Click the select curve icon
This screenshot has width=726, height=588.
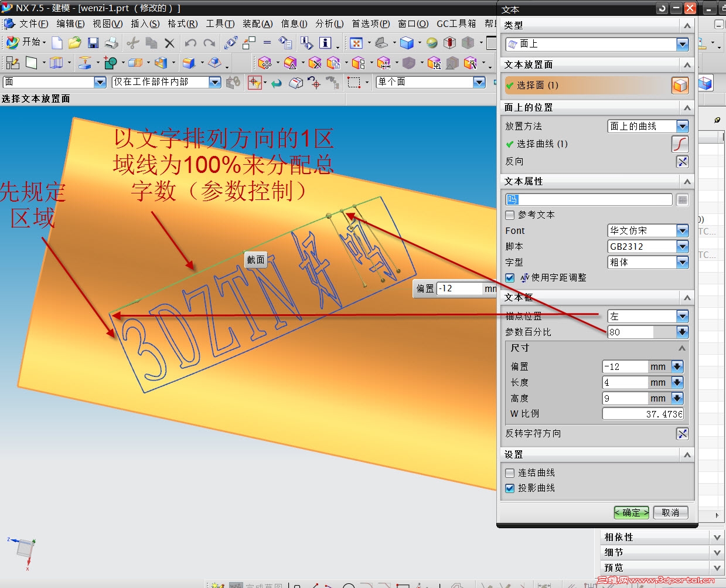tap(680, 144)
